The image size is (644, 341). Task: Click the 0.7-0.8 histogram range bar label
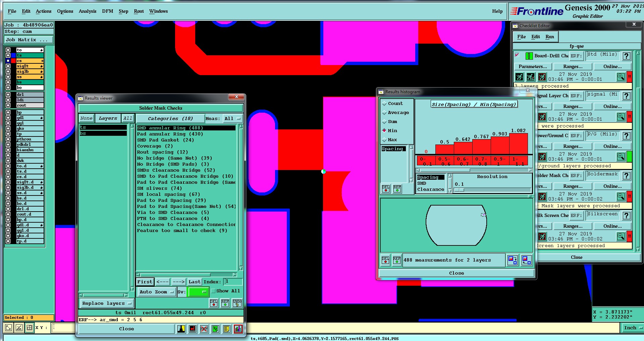click(x=481, y=161)
